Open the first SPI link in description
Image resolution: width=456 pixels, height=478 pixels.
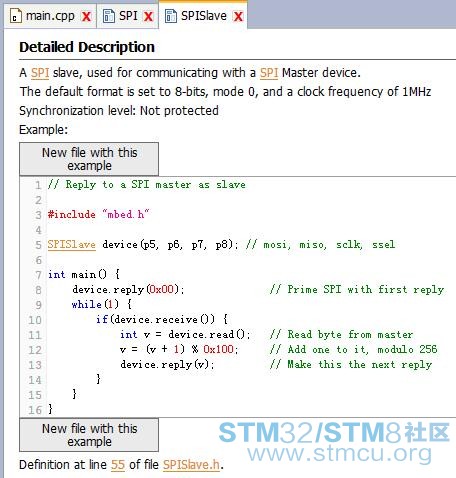(x=40, y=73)
